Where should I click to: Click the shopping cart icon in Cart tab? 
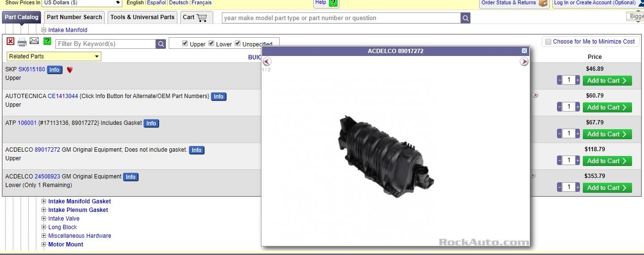pos(202,18)
